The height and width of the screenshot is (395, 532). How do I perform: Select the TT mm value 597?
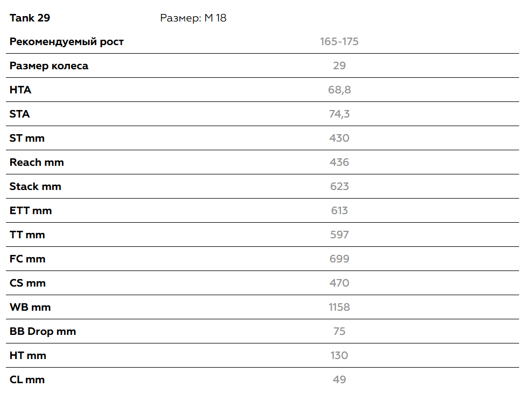[x=339, y=235]
